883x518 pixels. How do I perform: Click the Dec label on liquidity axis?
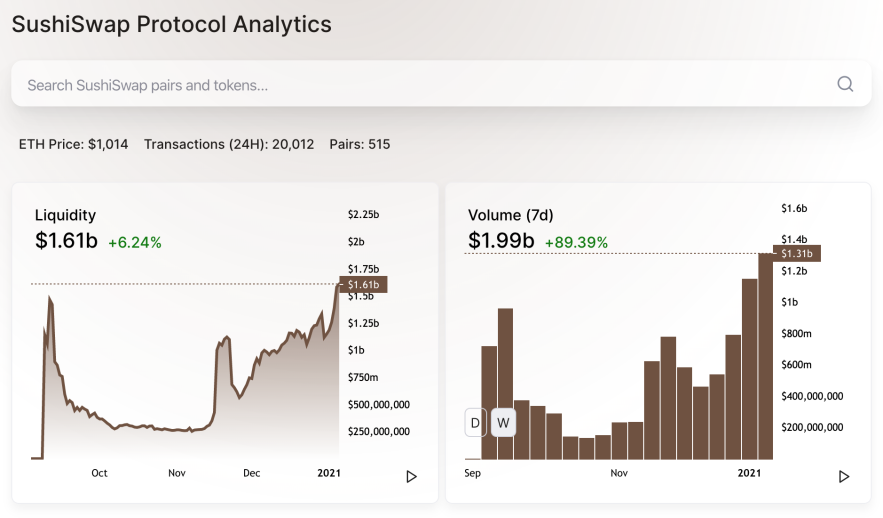(x=252, y=473)
